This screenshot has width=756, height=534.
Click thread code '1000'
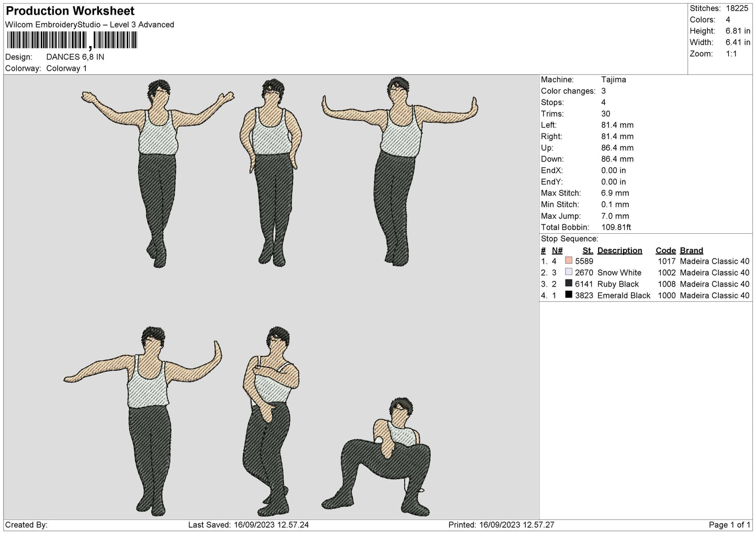coord(667,296)
